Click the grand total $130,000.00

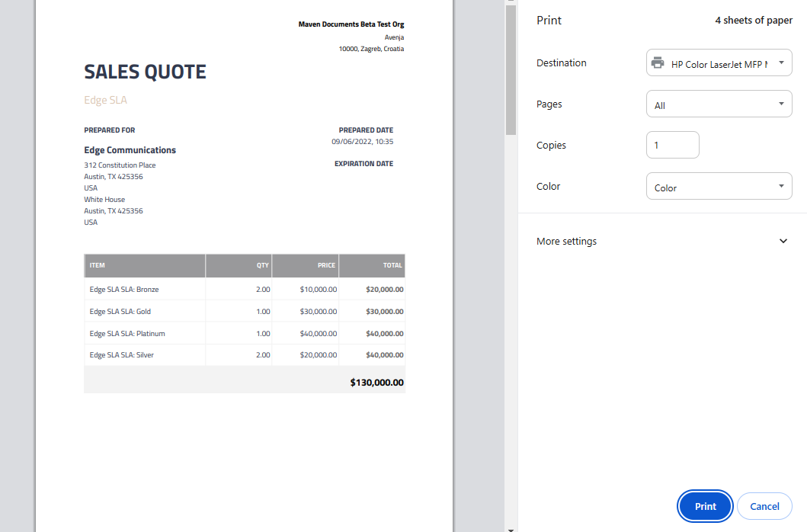coord(376,383)
